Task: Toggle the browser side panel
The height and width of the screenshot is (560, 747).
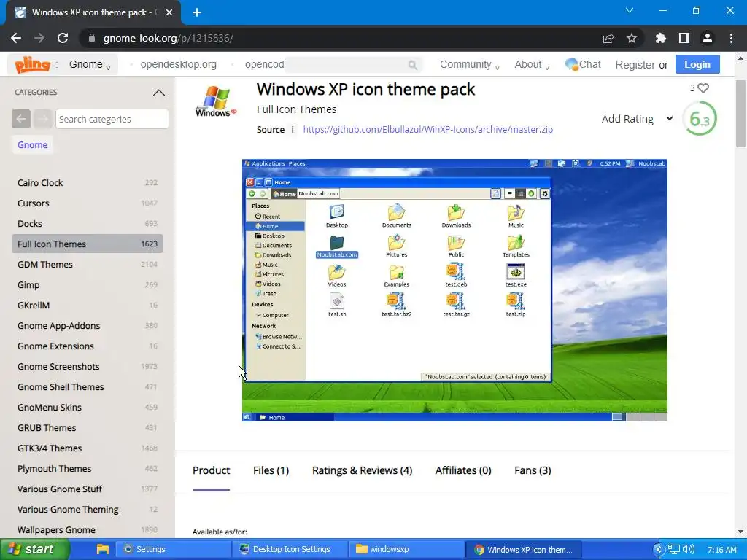Action: point(684,38)
